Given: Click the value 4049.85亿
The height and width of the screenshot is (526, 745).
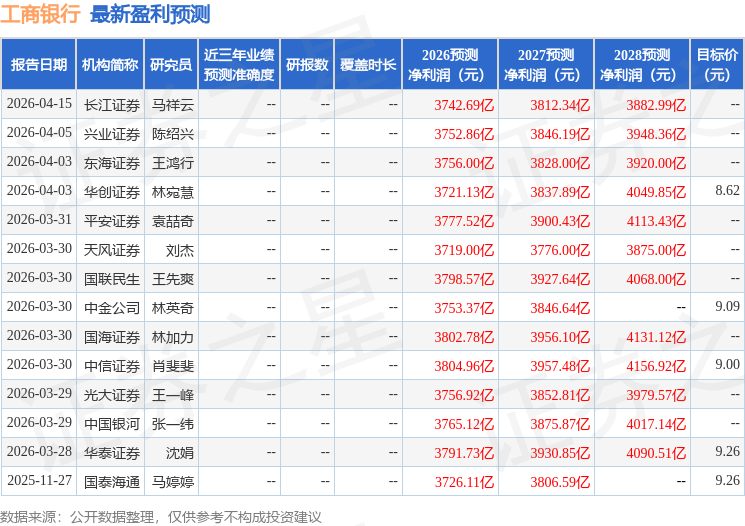Looking at the screenshot, I should 656,192.
